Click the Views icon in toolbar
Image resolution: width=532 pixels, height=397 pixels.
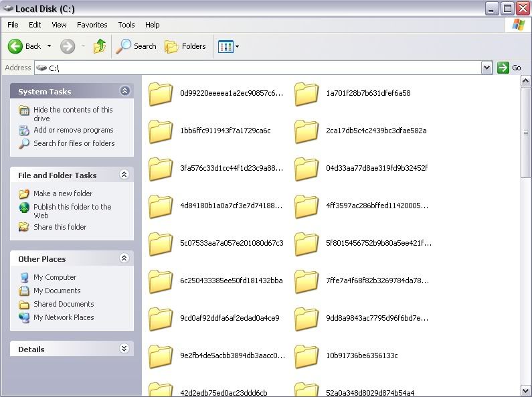[x=226, y=46]
